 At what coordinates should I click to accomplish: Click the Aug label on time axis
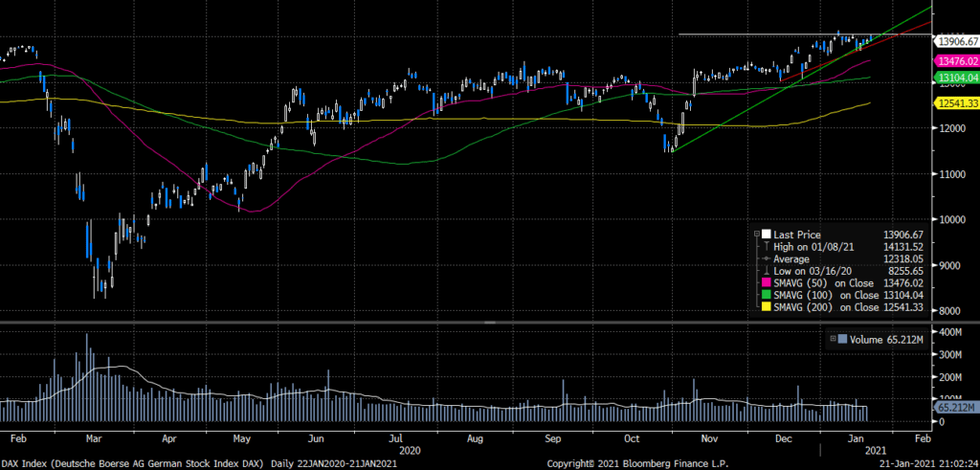click(x=475, y=438)
